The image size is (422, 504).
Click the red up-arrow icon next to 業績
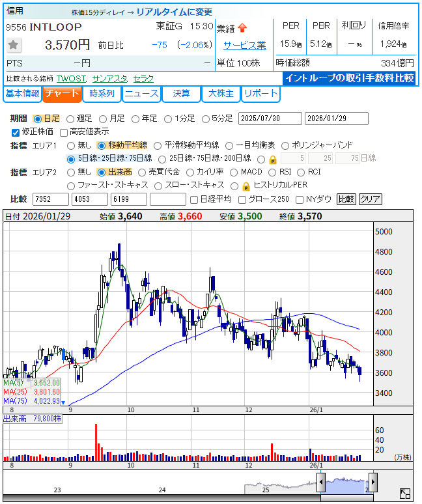(242, 28)
